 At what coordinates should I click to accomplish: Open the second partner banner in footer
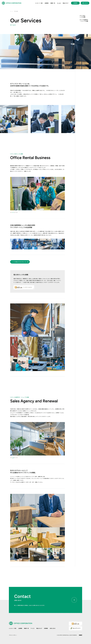tap(75, 628)
